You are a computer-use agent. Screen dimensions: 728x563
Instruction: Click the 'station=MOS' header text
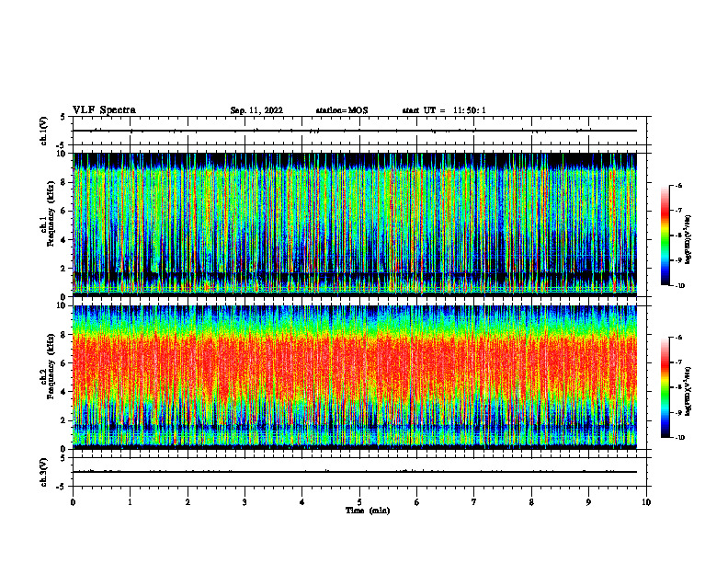click(342, 110)
